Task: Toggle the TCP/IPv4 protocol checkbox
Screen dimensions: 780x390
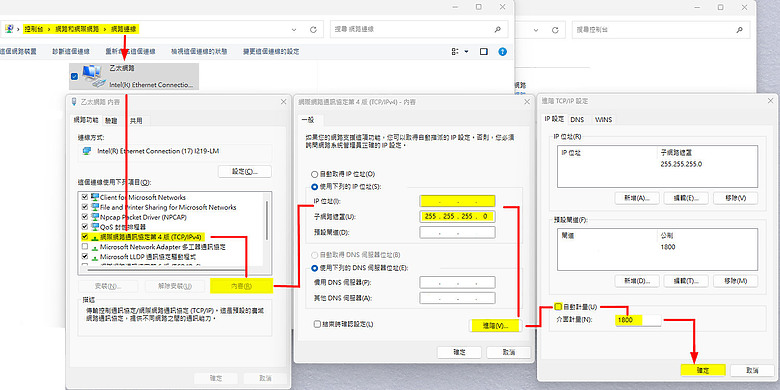Action: point(85,237)
